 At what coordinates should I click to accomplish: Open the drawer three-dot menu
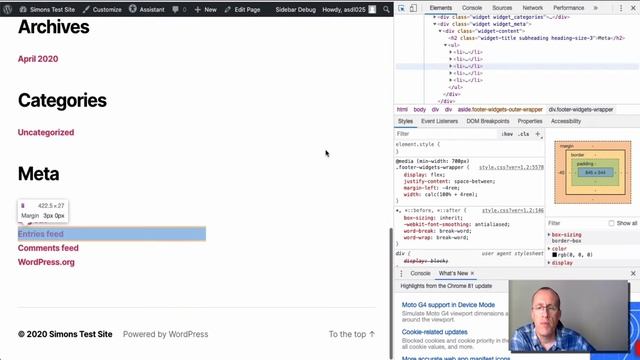click(x=401, y=273)
